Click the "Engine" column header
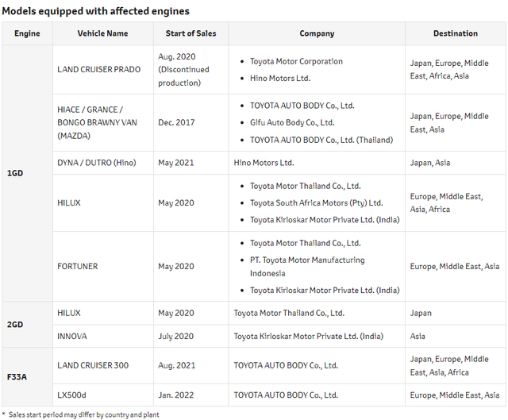The image size is (508, 420). pyautogui.click(x=26, y=33)
